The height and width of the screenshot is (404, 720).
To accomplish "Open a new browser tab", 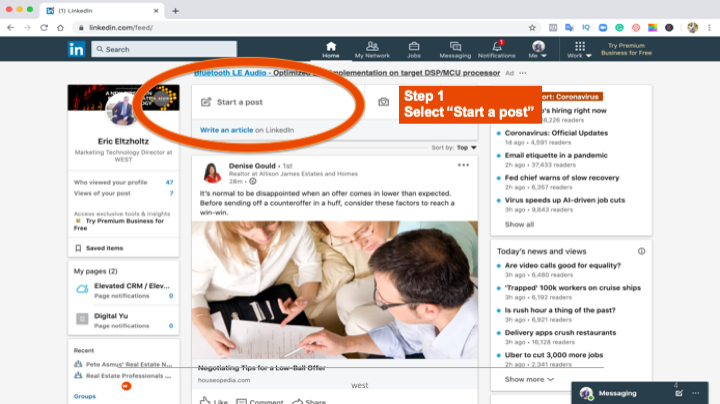I will point(176,10).
